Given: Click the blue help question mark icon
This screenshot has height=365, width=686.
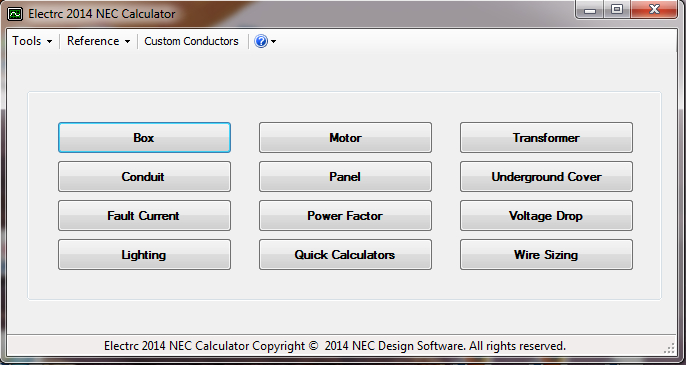Looking at the screenshot, I should pyautogui.click(x=261, y=41).
